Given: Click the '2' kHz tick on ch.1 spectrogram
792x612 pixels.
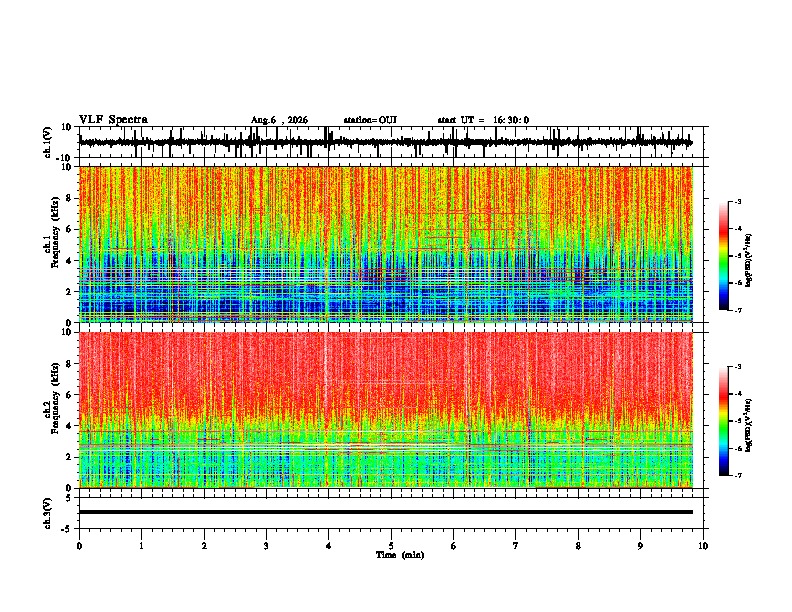Looking at the screenshot, I should [69, 291].
